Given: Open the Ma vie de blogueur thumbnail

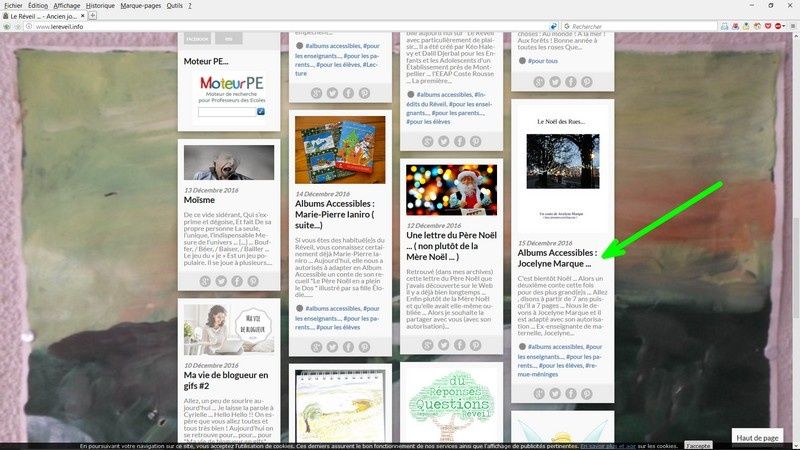Looking at the screenshot, I should click(x=229, y=330).
